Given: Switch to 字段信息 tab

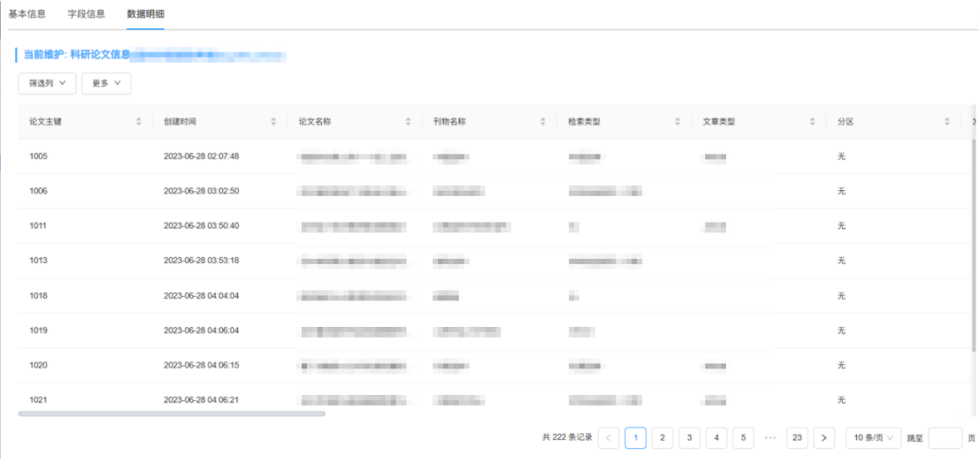Looking at the screenshot, I should pos(87,14).
